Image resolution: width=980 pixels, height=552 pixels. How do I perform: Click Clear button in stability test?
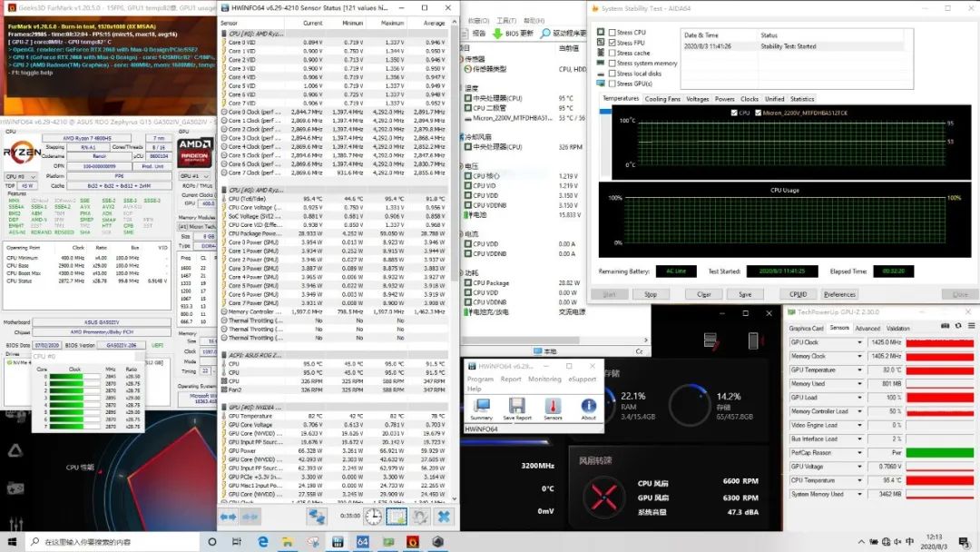pyautogui.click(x=704, y=294)
